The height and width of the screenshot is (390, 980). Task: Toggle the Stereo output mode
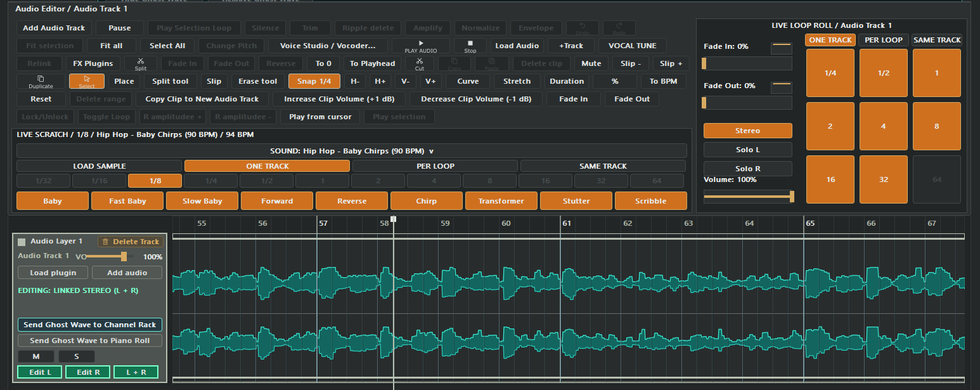pos(747,131)
